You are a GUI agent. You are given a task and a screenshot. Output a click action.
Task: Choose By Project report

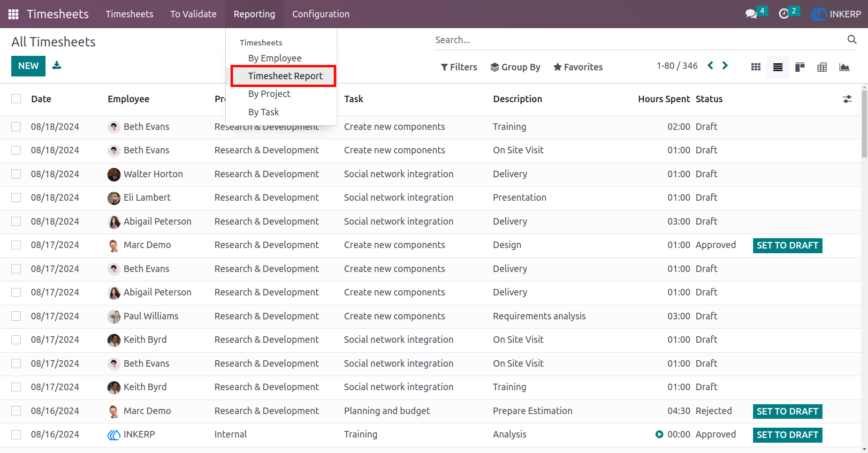pyautogui.click(x=269, y=94)
